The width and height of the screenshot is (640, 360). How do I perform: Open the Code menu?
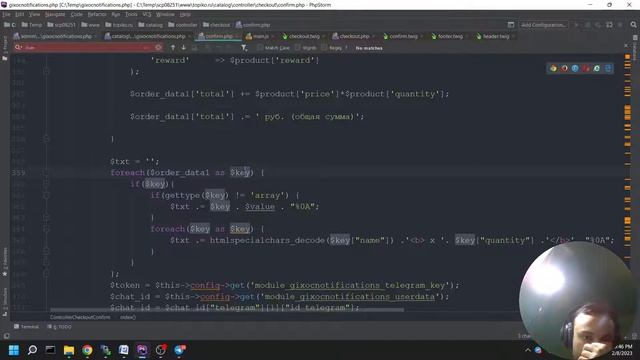[x=76, y=14]
